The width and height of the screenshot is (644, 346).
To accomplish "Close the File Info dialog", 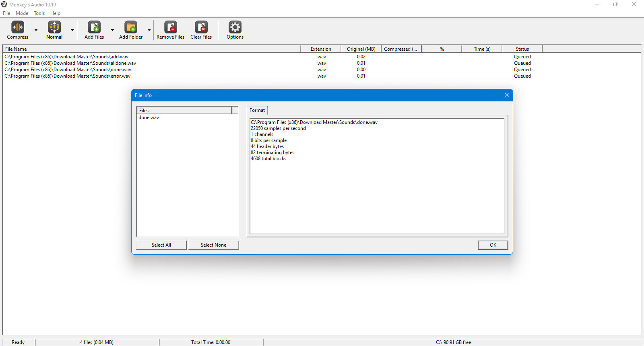I will pyautogui.click(x=507, y=95).
